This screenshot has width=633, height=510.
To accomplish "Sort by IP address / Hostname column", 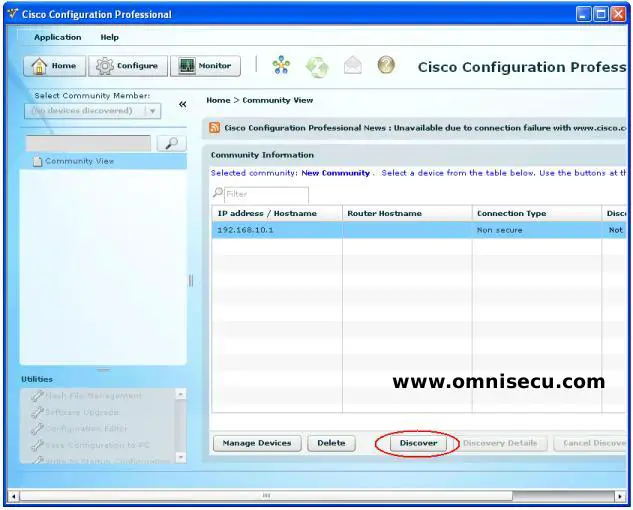I will coord(277,213).
